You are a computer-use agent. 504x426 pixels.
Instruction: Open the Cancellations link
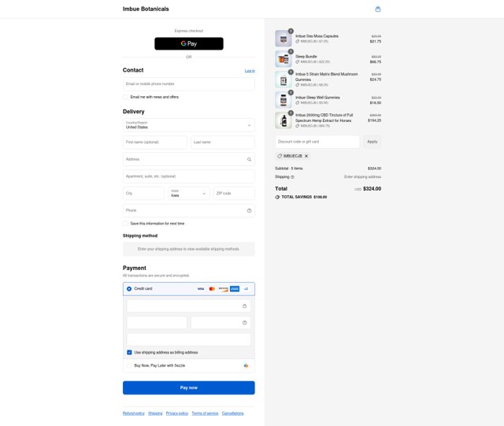tap(233, 413)
